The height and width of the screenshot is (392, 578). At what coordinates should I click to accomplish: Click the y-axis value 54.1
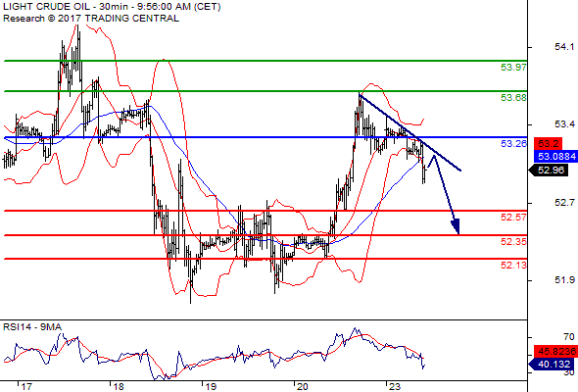[564, 47]
